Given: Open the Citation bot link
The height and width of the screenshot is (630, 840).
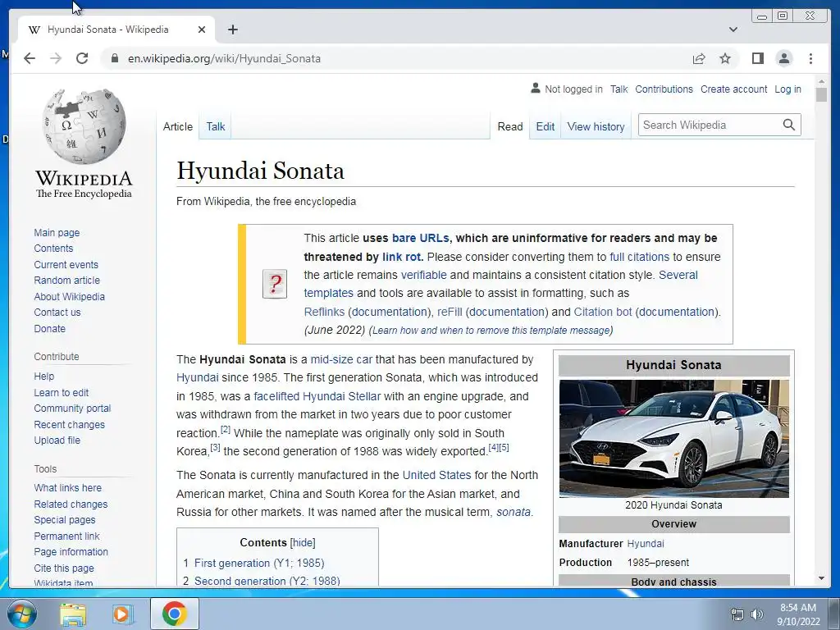Looking at the screenshot, I should coord(603,312).
